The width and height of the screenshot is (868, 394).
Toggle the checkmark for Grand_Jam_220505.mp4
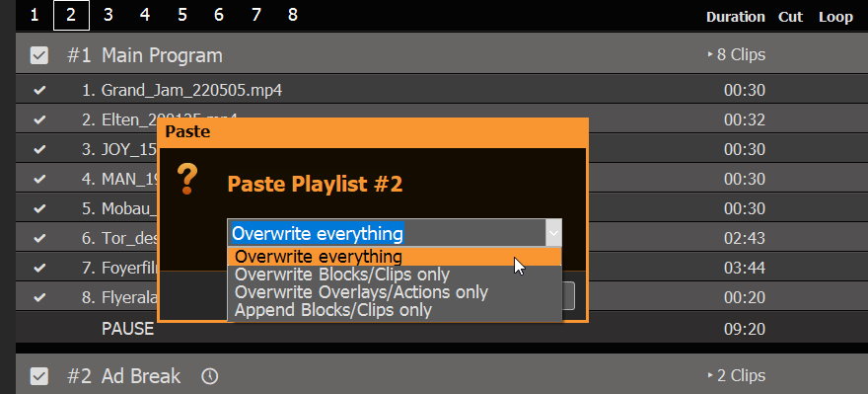tap(39, 90)
